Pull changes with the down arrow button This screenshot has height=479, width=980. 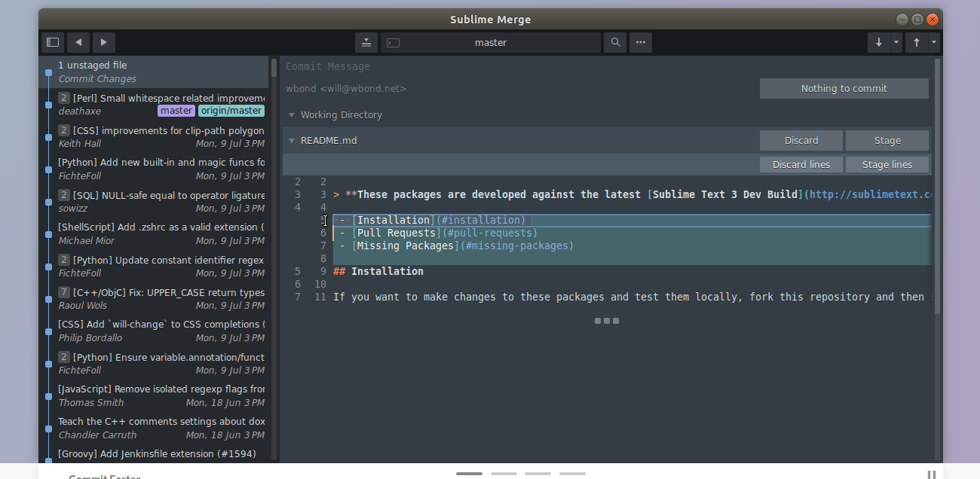point(879,42)
